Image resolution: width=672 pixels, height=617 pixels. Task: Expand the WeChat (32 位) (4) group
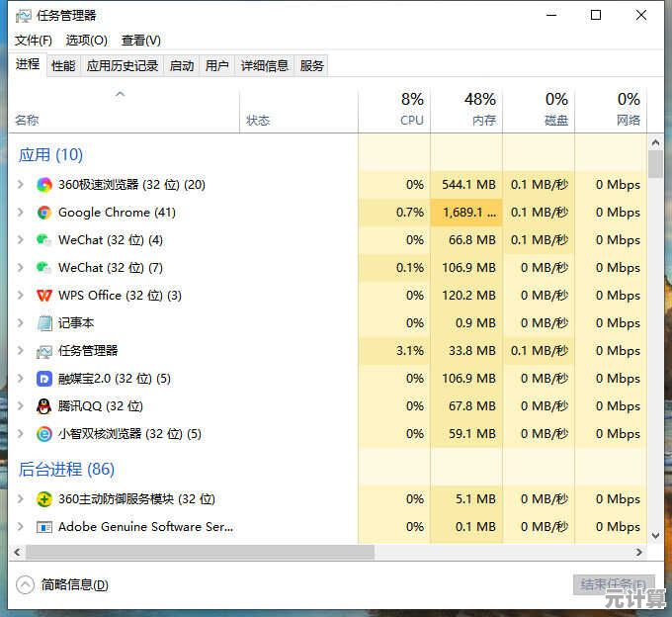coord(20,240)
